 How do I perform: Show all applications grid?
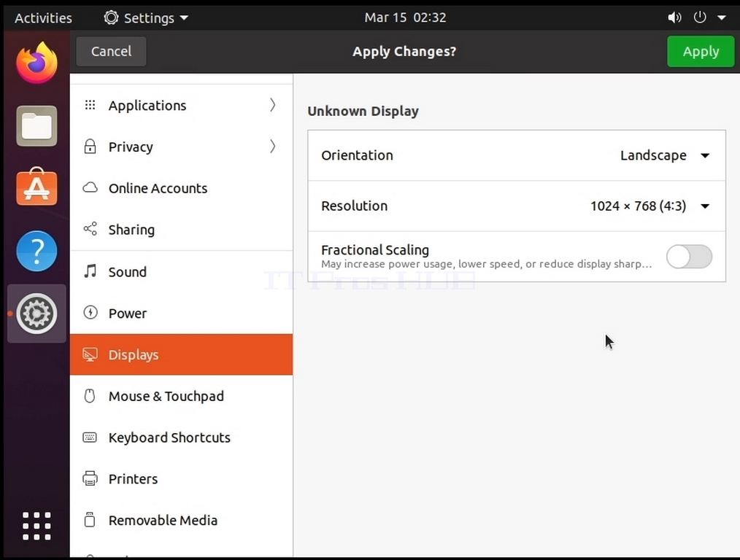pos(36,526)
